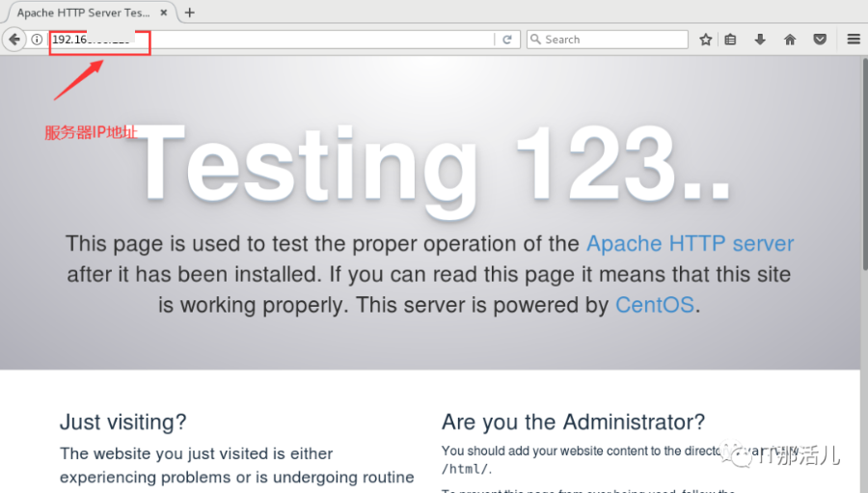Viewport: 868px width, 493px height.
Task: Show bookmarks list icon
Action: (730, 40)
